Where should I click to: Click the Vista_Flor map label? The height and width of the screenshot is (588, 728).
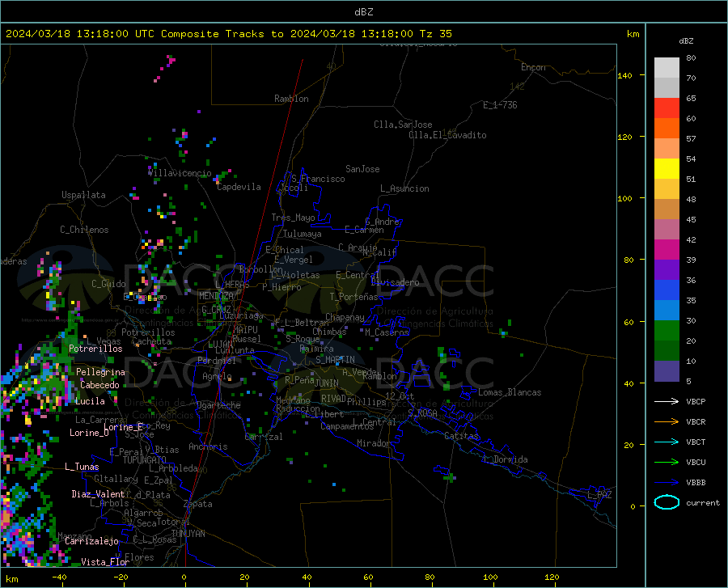tap(105, 562)
